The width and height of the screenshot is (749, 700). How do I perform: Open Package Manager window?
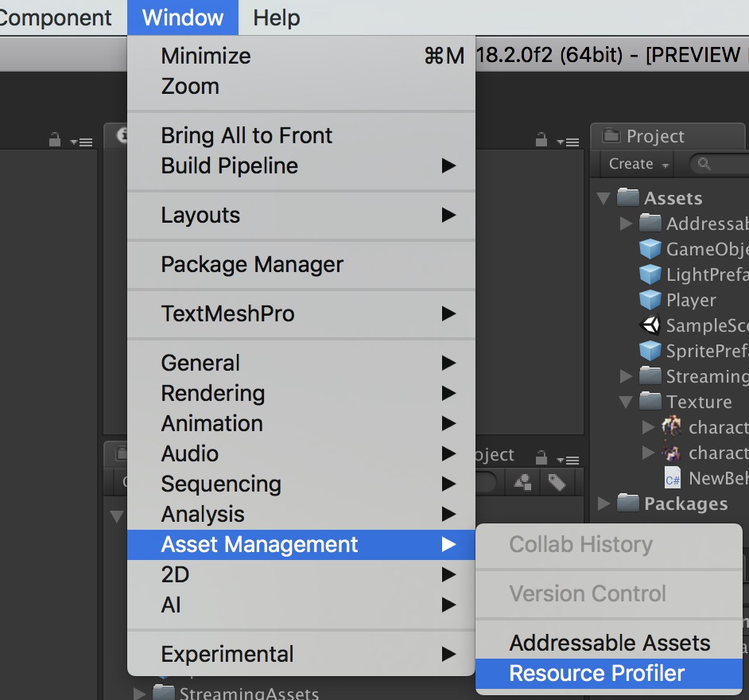(x=301, y=264)
